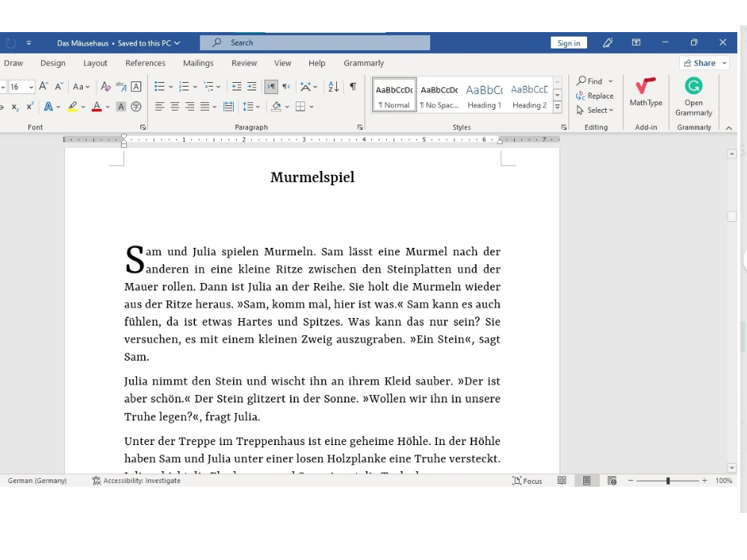Open the Paragraph dialog launcher
747x560 pixels.
(360, 127)
